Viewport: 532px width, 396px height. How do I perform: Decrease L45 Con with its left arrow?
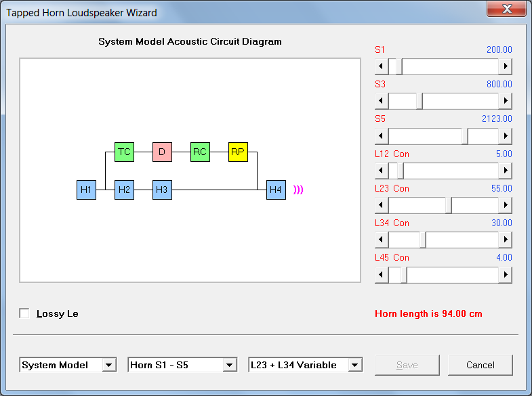pos(382,275)
